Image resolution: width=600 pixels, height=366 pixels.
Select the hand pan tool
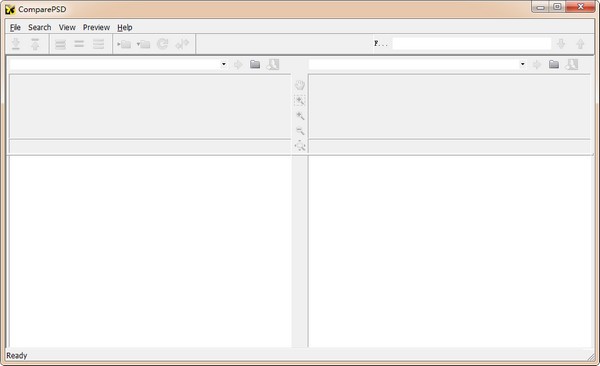[300, 85]
